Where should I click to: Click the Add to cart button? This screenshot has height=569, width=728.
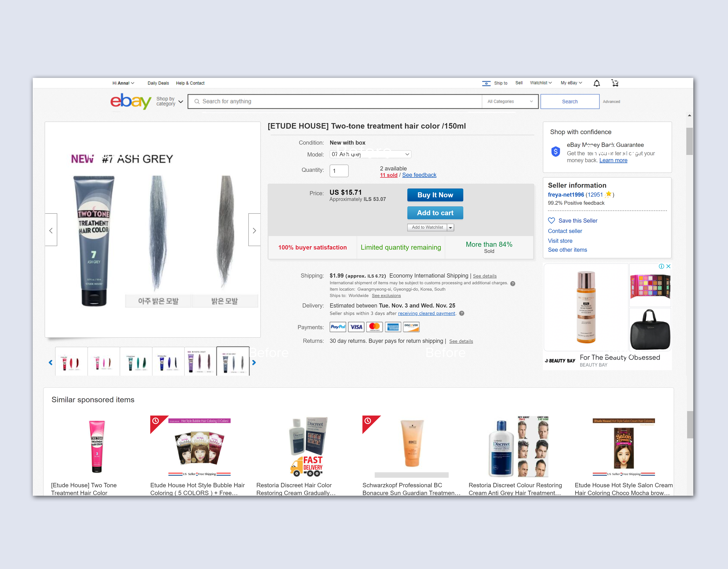[x=435, y=213]
